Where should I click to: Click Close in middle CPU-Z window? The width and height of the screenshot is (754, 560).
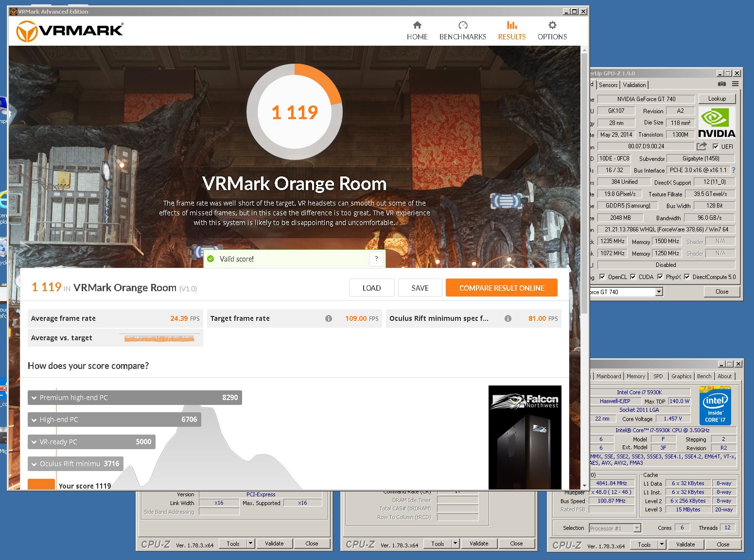pyautogui.click(x=516, y=543)
